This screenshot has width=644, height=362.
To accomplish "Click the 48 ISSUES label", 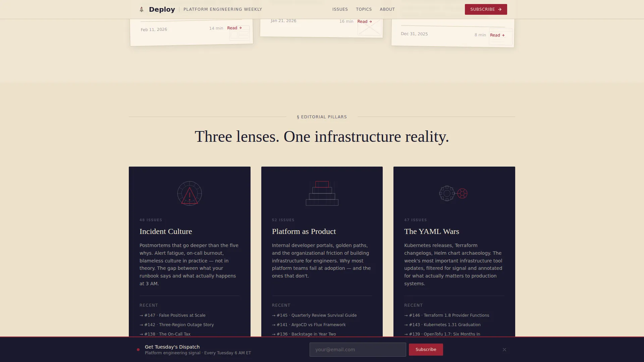I will 151,220.
